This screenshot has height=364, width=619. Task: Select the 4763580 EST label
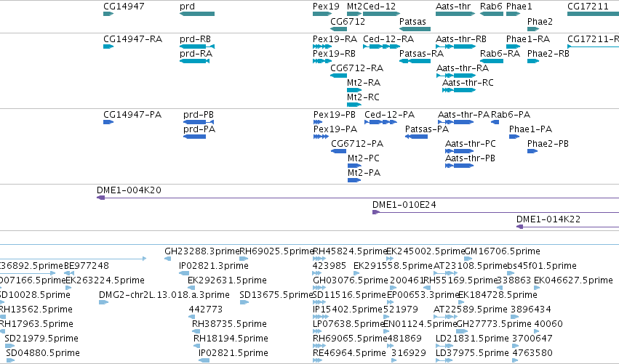point(532,354)
